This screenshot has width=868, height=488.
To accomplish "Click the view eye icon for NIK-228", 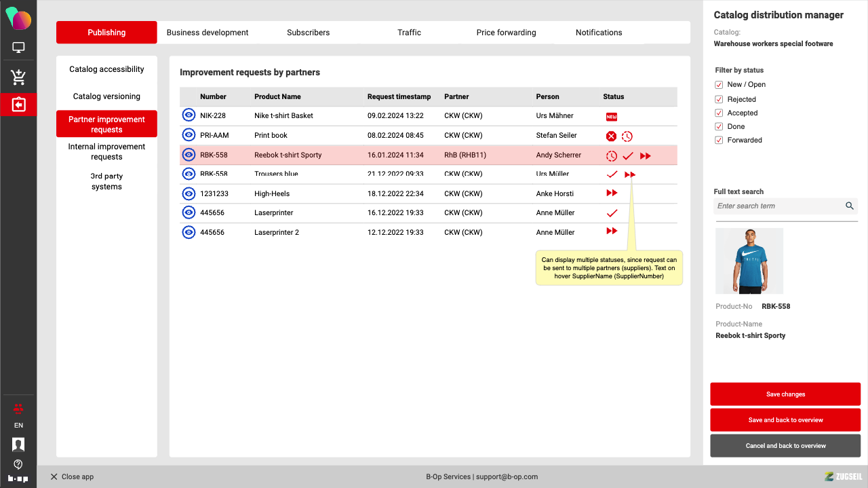I will (x=189, y=115).
